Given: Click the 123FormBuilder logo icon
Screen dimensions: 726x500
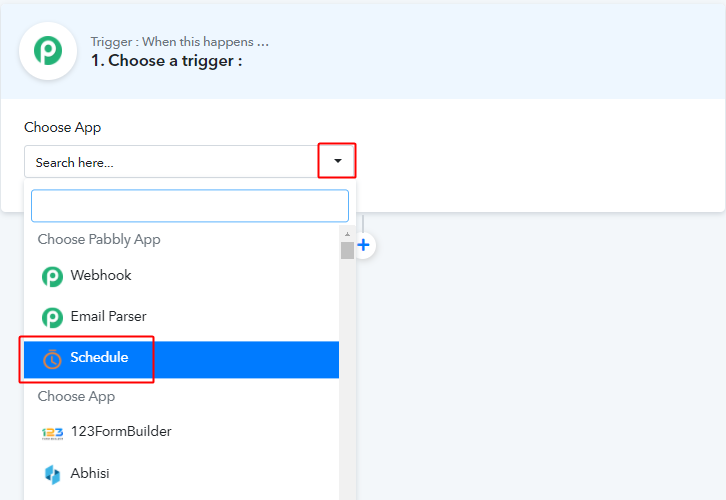Looking at the screenshot, I should (52, 433).
